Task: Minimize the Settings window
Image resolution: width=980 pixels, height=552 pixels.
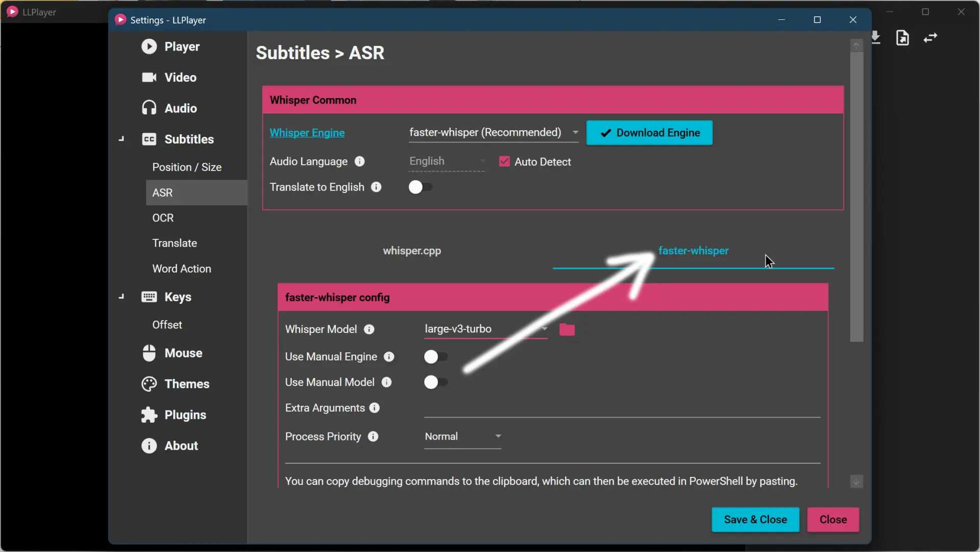Action: coord(781,20)
